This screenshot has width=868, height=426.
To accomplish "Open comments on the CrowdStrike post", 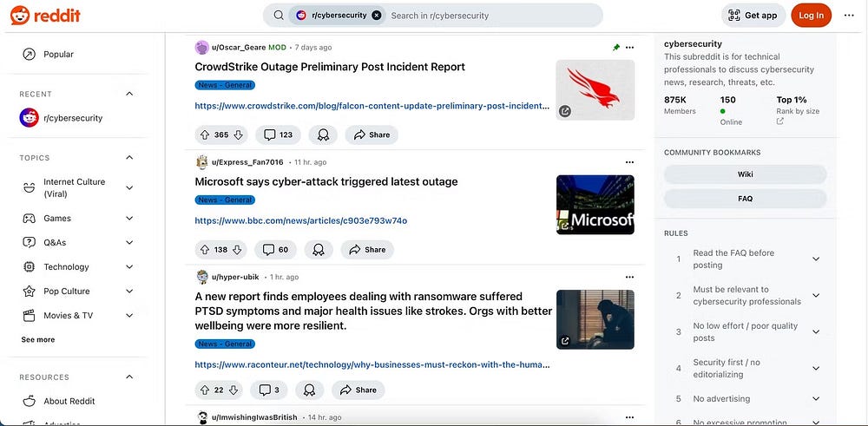I will [279, 134].
